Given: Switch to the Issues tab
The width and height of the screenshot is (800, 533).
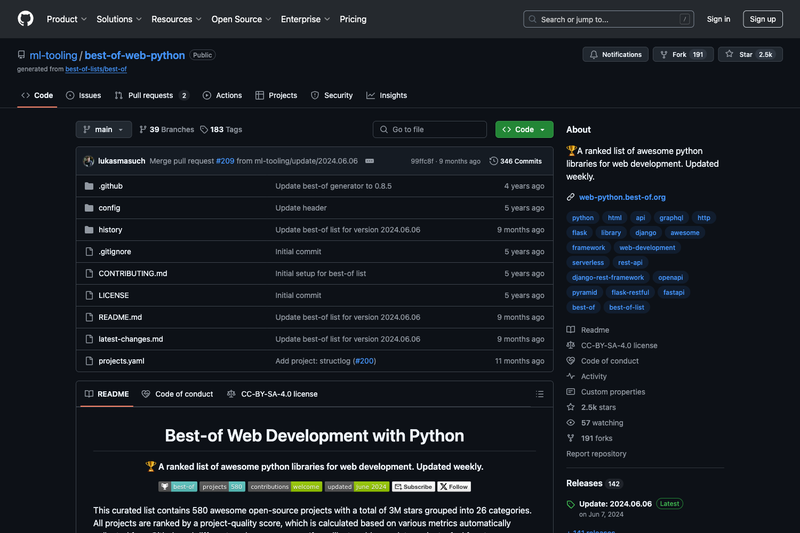Looking at the screenshot, I should 84,95.
